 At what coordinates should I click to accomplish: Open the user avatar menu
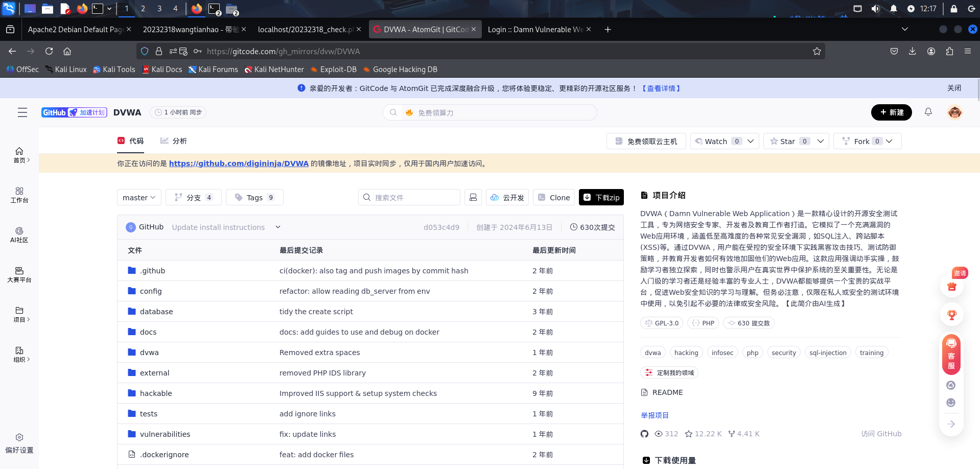[954, 112]
